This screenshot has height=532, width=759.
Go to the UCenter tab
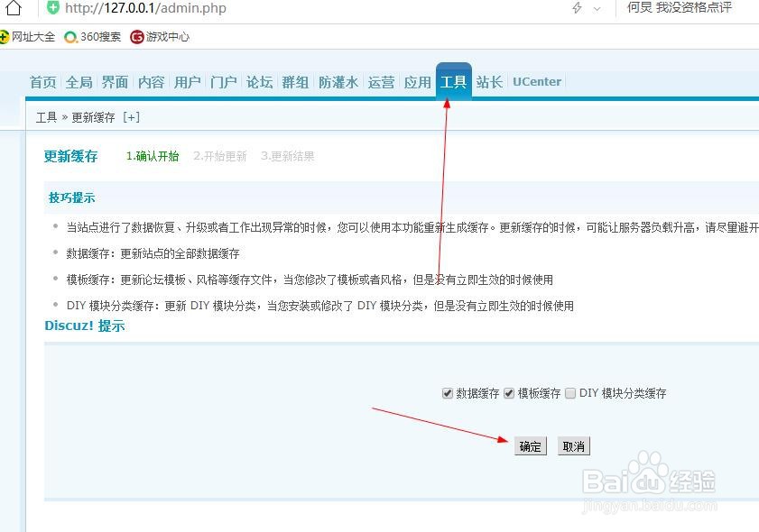[x=536, y=81]
